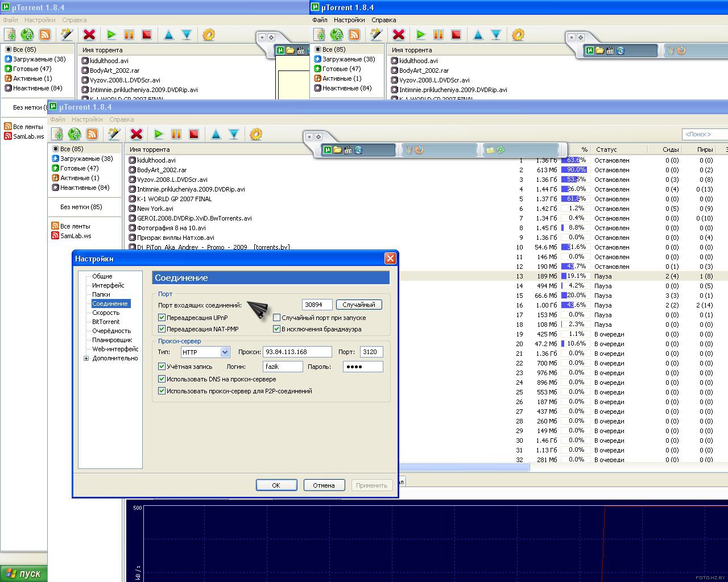Select Планировщик in the settings tree
The image size is (728, 582).
coord(112,340)
